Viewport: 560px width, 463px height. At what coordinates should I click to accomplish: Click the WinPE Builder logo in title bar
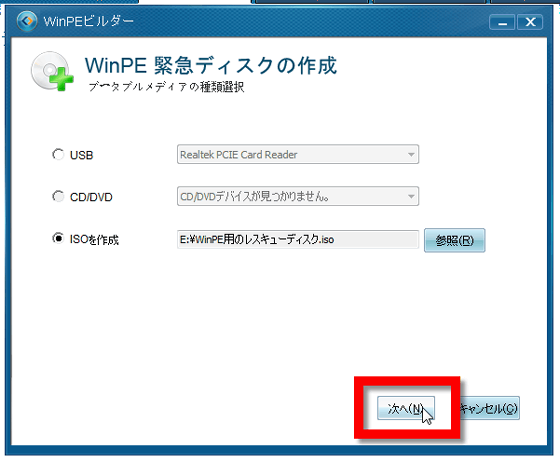click(x=27, y=21)
